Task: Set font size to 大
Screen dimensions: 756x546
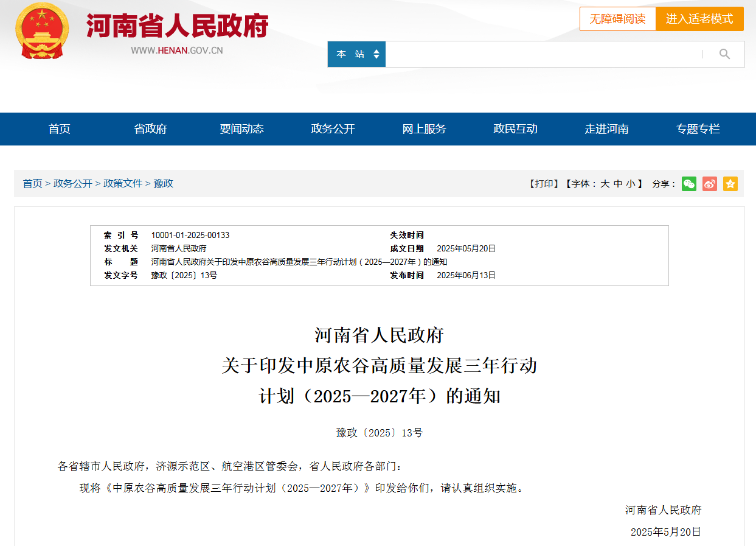Action: pyautogui.click(x=605, y=184)
